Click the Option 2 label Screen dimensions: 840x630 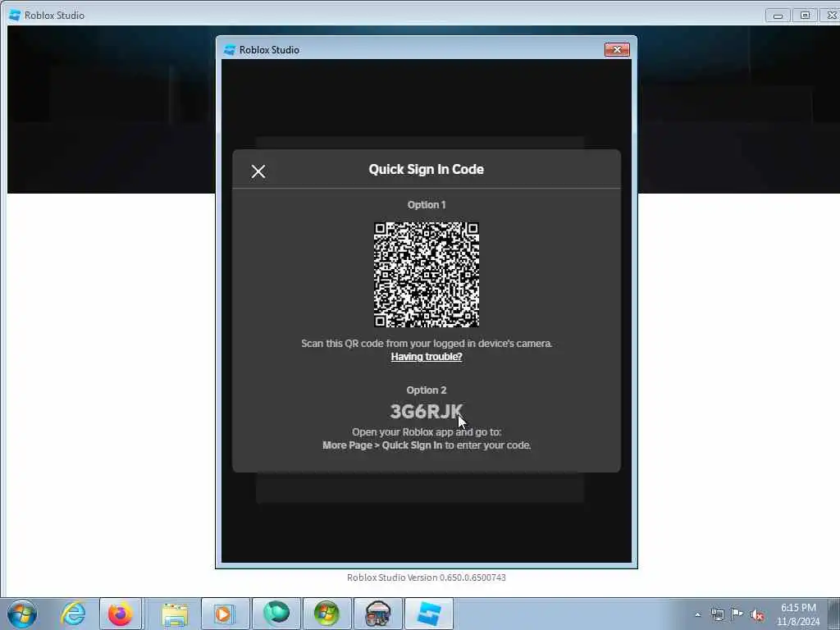pyautogui.click(x=427, y=390)
